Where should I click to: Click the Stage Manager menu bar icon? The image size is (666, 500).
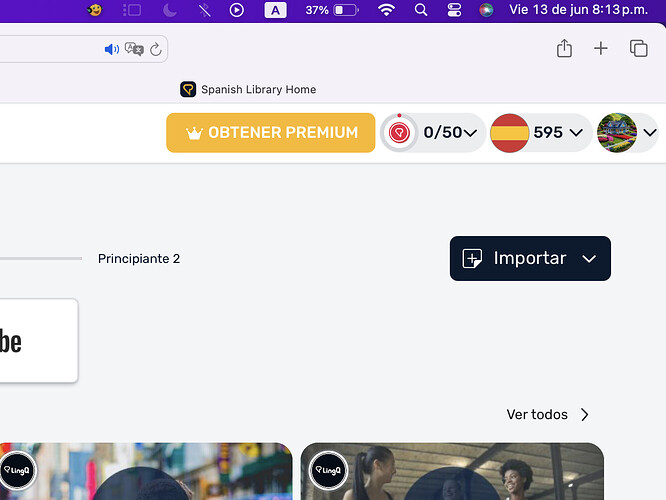coord(132,10)
